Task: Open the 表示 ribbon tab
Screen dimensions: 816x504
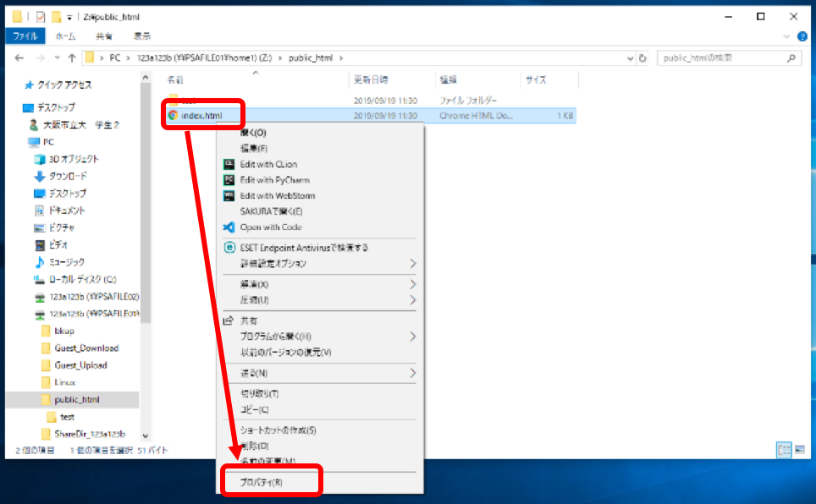Action: [x=142, y=36]
